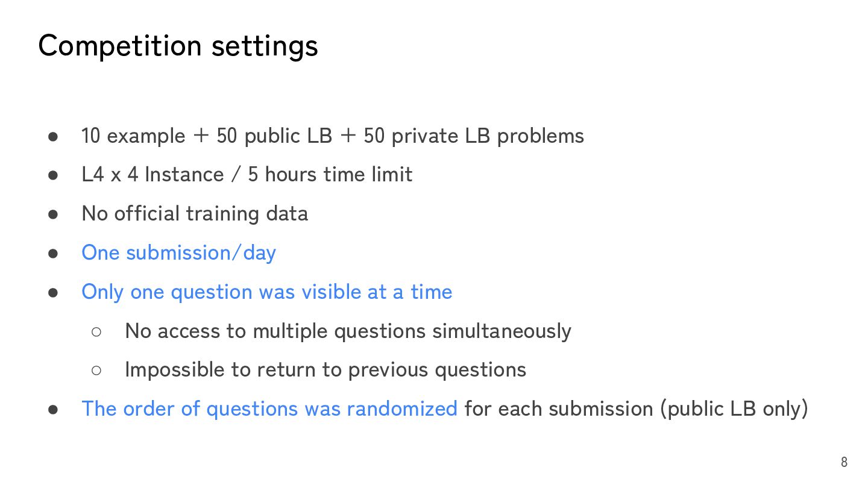Click the bullet before 'The order of questions'
Image resolution: width=868 pixels, height=488 pixels.
(x=53, y=410)
